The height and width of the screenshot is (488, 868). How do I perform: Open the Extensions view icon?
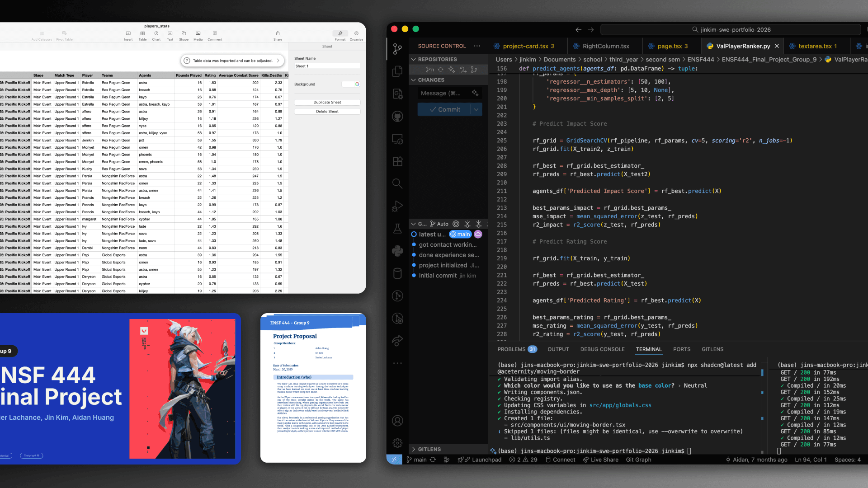pyautogui.click(x=397, y=161)
